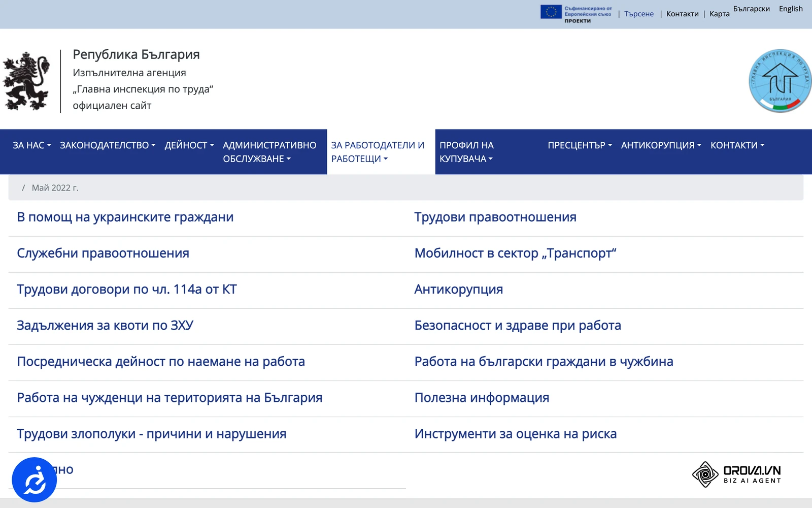Click the OROVA.VN Biz AI Agent logo
This screenshot has height=508, width=812.
736,474
